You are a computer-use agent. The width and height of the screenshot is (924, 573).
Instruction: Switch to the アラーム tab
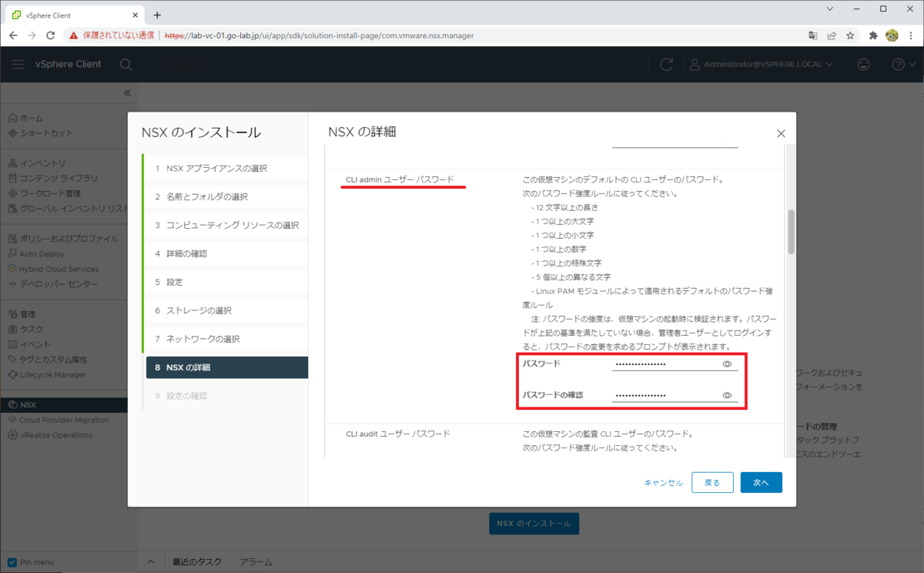[256, 562]
